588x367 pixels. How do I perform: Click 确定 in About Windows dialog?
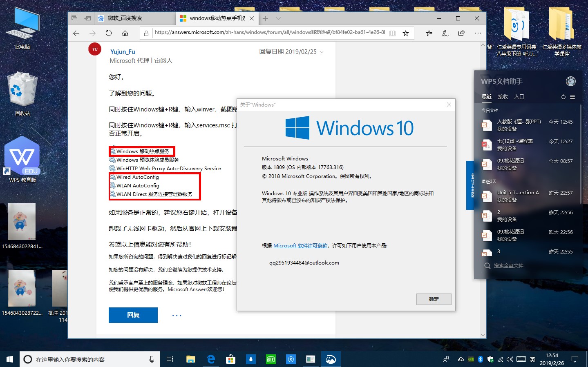point(434,299)
